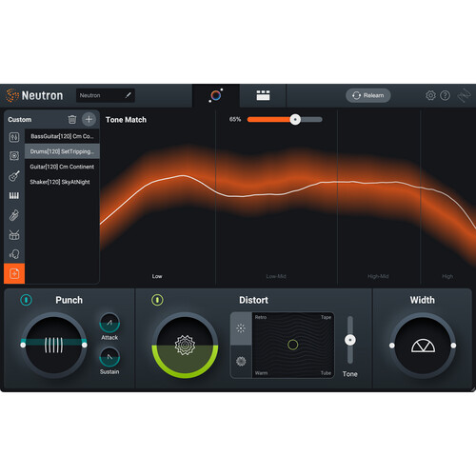Select the drum kit instrument icon
The height and width of the screenshot is (476, 476).
coord(14,234)
